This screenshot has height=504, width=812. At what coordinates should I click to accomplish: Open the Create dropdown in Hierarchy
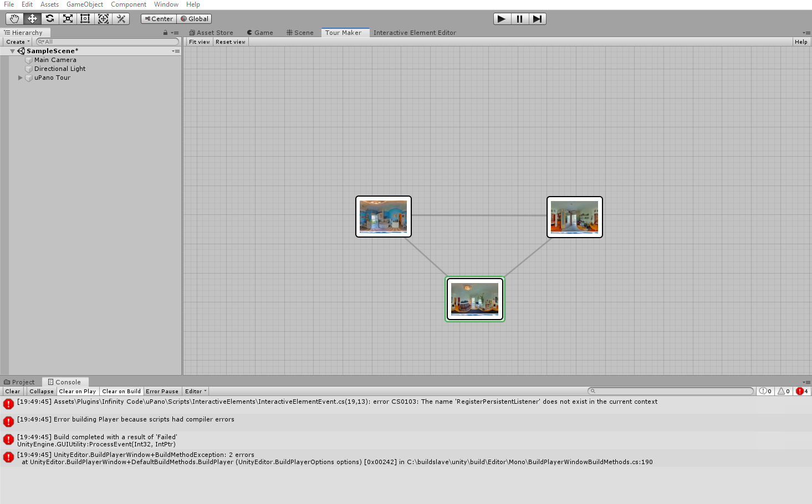18,42
